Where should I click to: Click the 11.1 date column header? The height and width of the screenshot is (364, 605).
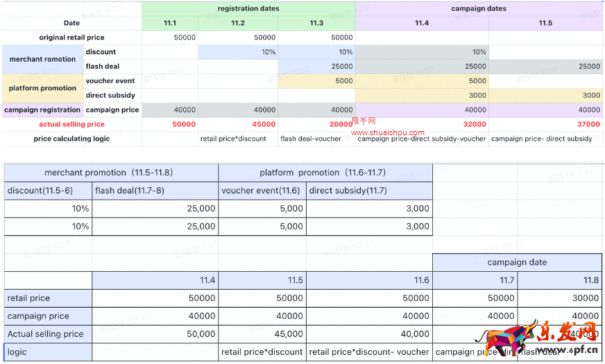coord(170,23)
